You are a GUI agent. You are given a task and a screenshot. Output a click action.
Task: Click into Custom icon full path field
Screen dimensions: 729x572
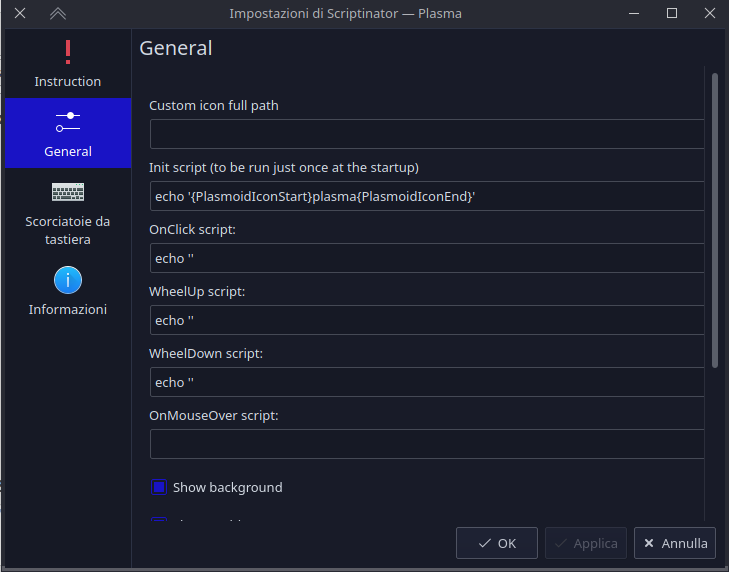point(427,134)
